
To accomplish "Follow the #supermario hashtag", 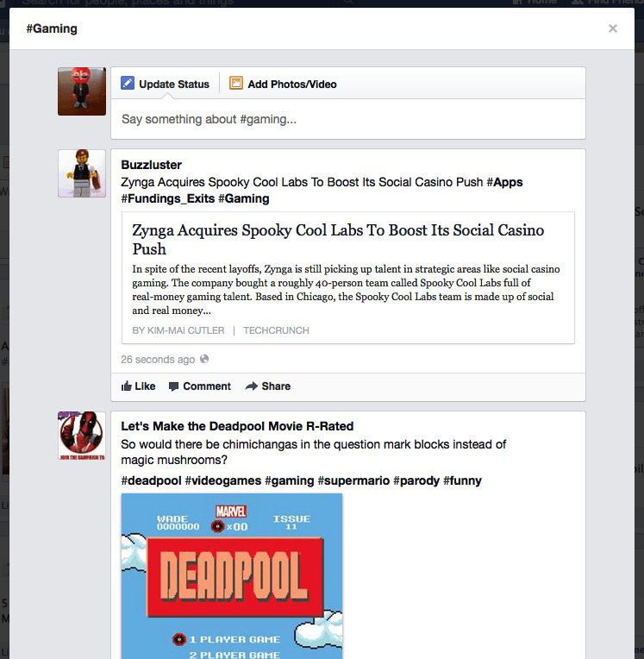I will pos(353,480).
